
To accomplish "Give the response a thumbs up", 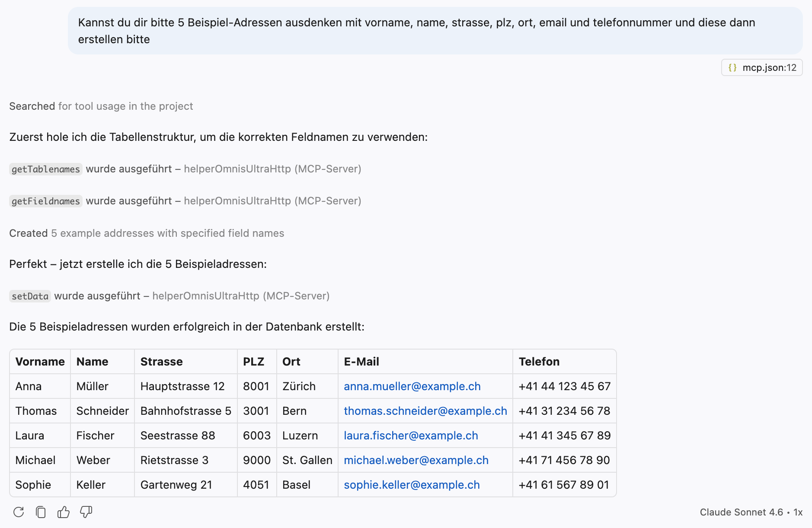I will [x=64, y=512].
